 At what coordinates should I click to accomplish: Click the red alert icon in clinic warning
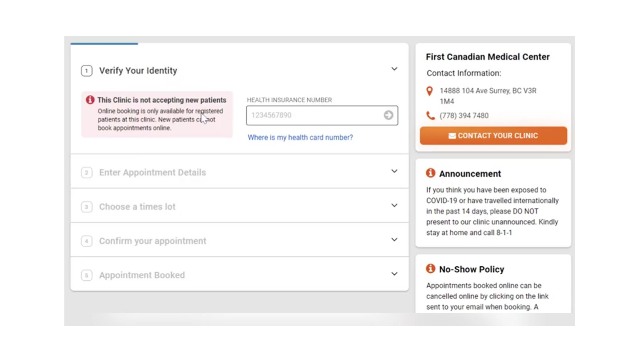pos(90,100)
